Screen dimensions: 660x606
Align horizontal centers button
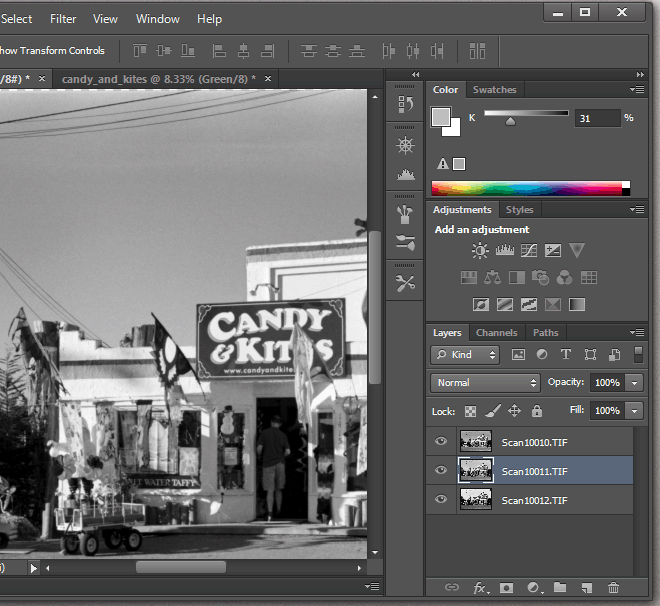point(243,51)
